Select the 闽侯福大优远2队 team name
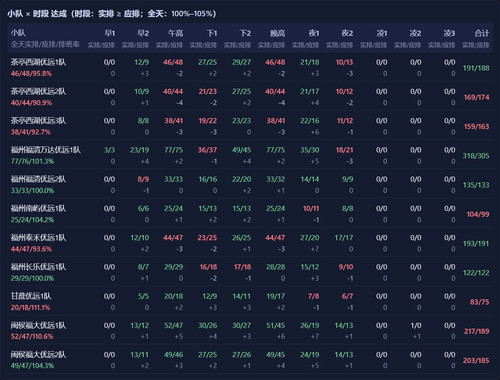500x380 pixels. 38,355
